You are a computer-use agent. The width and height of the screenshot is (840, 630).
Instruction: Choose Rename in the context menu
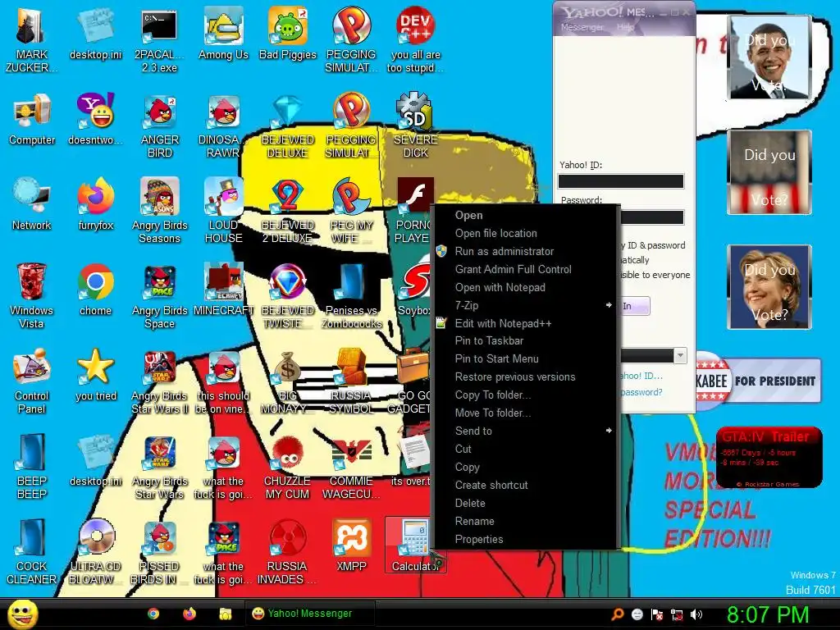point(475,521)
